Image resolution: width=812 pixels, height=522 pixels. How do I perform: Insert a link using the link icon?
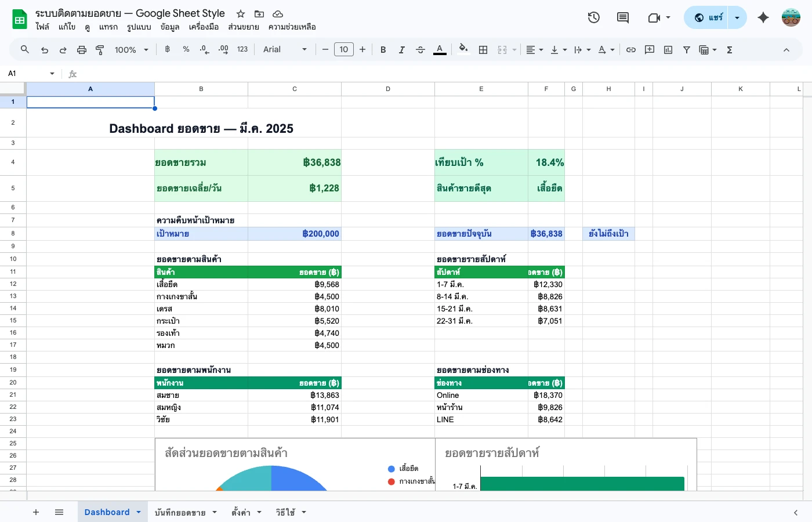click(630, 49)
